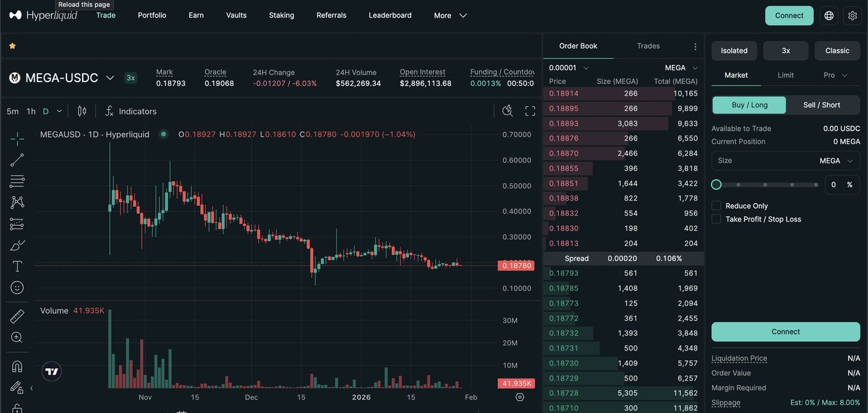Image resolution: width=868 pixels, height=413 pixels.
Task: Expand the More navigation menu
Action: [x=449, y=15]
